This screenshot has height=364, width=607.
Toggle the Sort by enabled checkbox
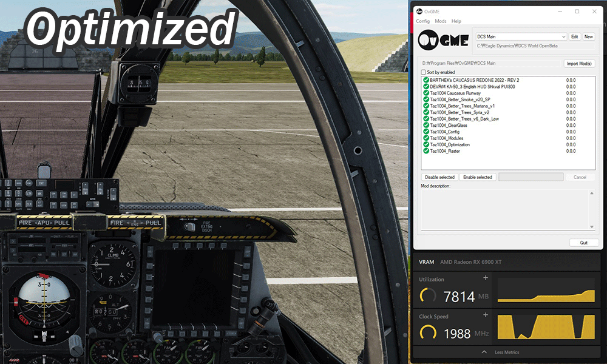point(424,72)
